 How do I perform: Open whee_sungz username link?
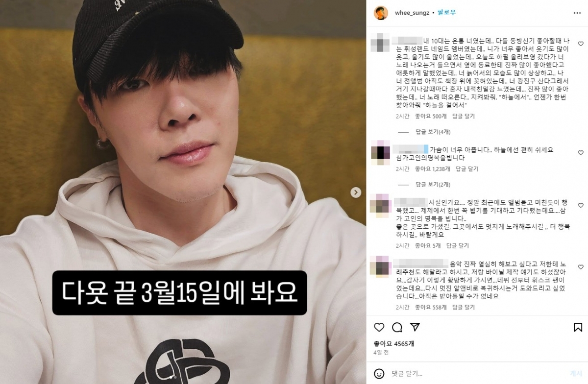click(x=412, y=13)
